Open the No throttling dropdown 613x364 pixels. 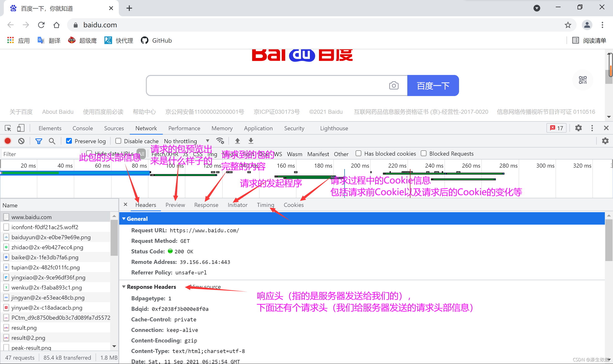pos(187,141)
